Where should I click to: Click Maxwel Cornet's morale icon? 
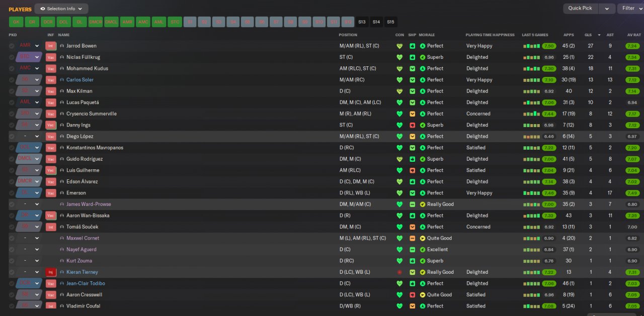423,238
